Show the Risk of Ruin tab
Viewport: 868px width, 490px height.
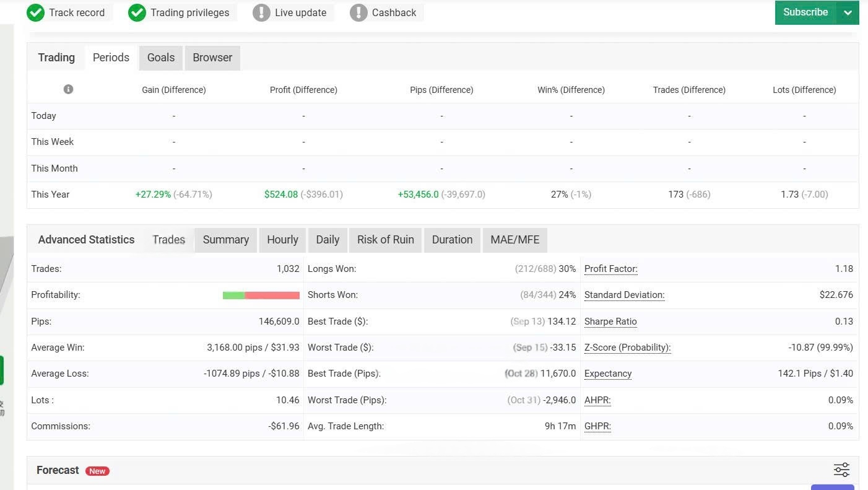(x=385, y=240)
